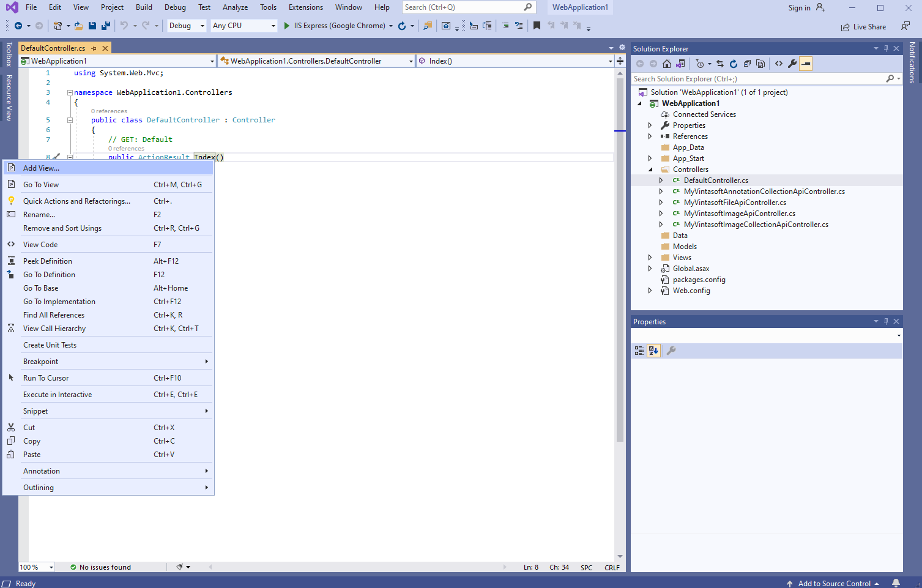The width and height of the screenshot is (922, 588).
Task: Click the Save All toolbar icon
Action: point(106,26)
